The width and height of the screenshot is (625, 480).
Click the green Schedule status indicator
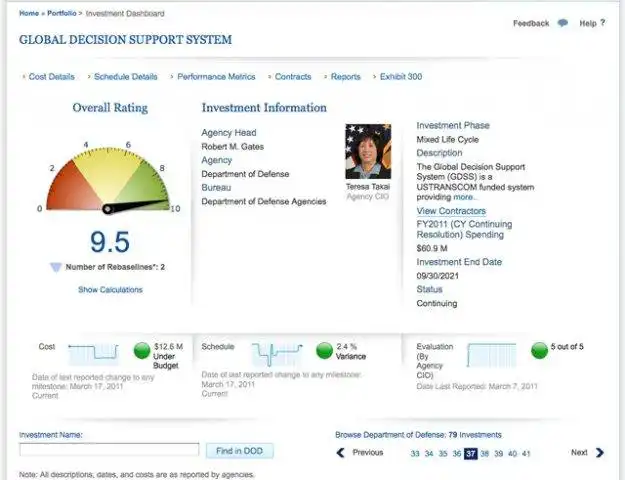coord(324,350)
